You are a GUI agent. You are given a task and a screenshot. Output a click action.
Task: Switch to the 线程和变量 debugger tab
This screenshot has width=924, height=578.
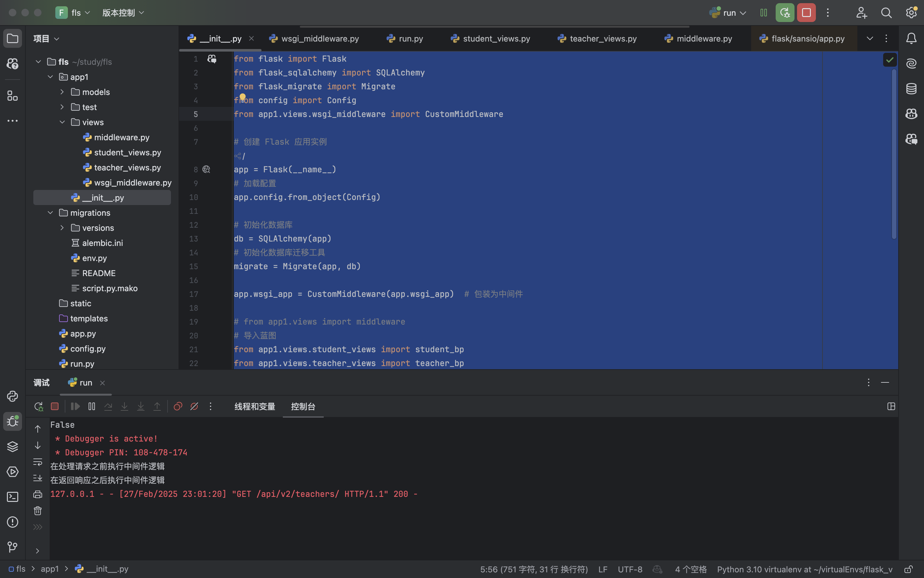click(x=255, y=406)
